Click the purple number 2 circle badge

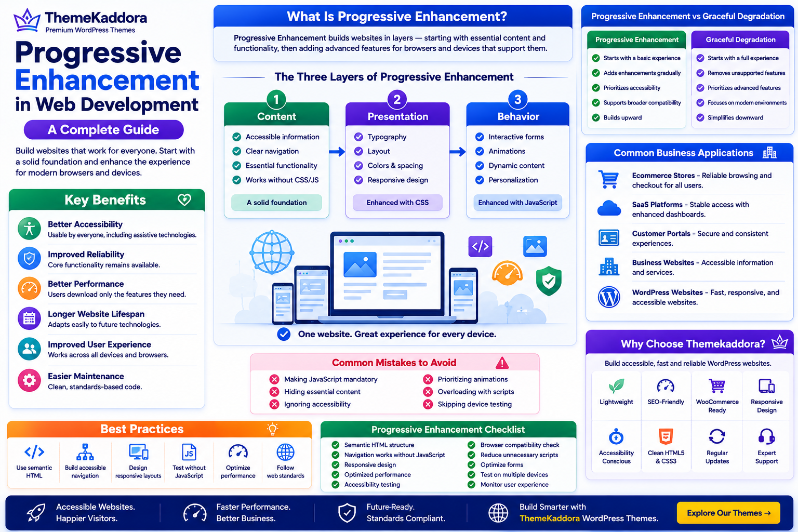397,99
